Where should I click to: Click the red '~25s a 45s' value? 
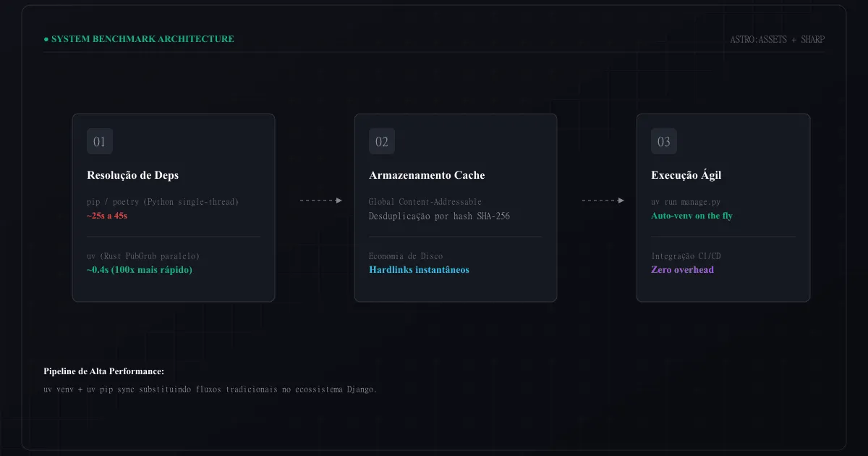click(x=107, y=216)
